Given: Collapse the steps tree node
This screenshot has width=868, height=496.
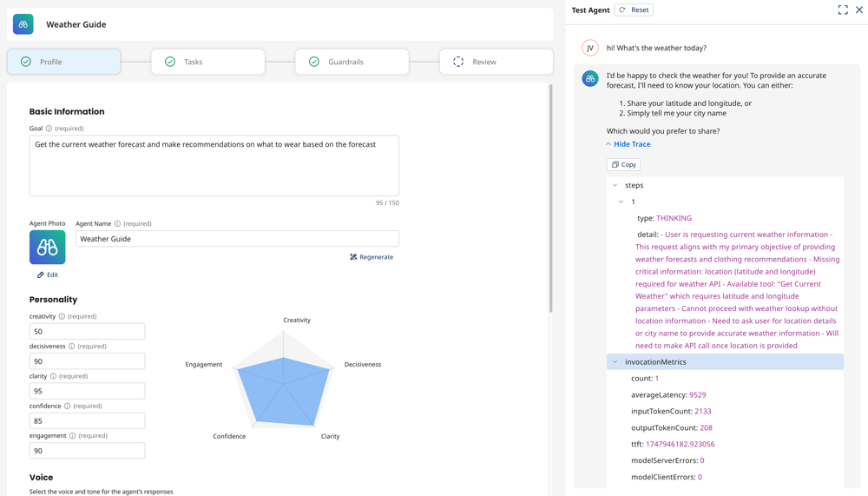Looking at the screenshot, I should point(615,185).
